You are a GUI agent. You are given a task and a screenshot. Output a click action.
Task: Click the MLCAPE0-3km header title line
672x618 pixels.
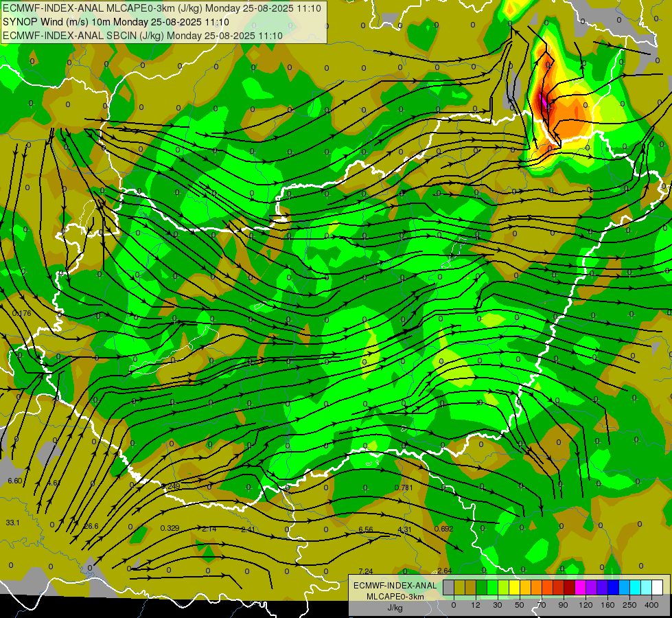[x=161, y=8]
